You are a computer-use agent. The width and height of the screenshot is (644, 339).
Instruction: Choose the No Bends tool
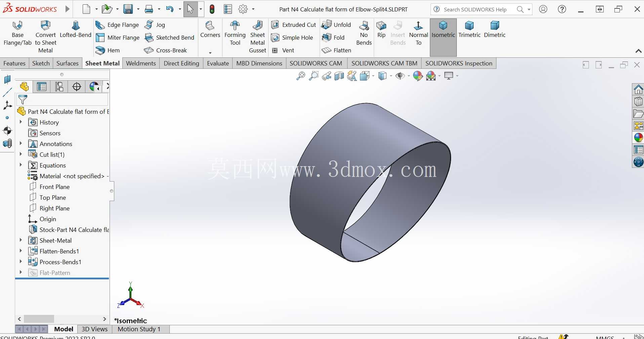364,33
